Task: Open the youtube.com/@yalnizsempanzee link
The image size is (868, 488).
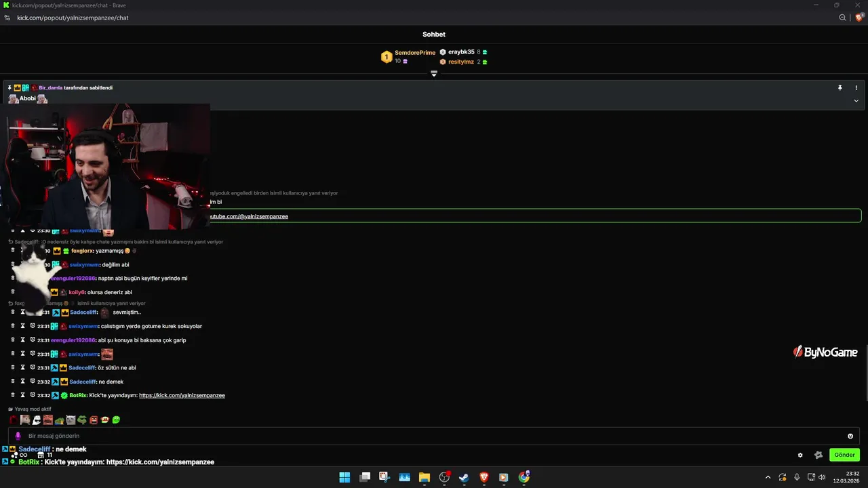Action: coord(249,216)
